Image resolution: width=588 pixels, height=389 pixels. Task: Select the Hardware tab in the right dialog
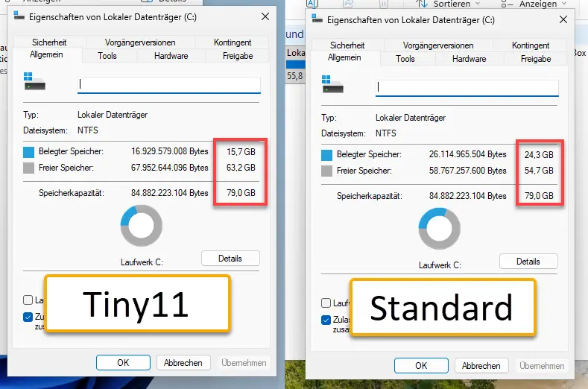470,59
